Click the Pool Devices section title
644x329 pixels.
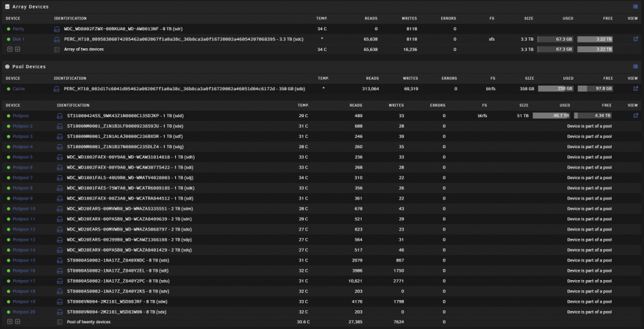tap(29, 66)
